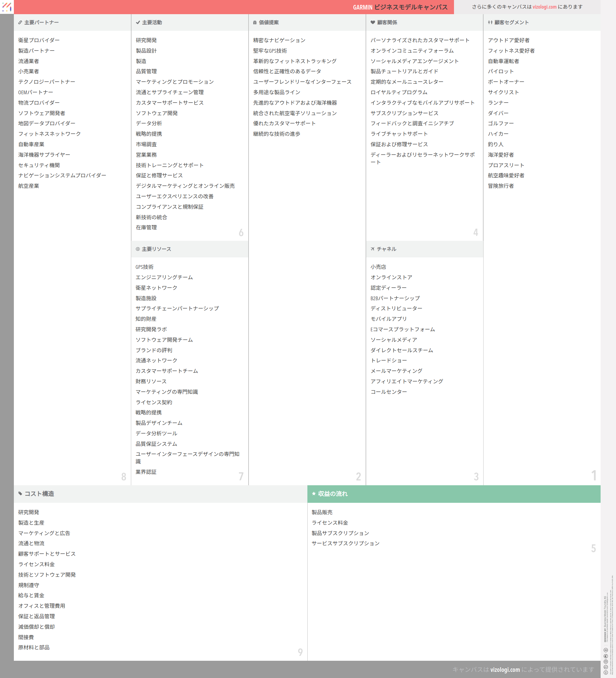The width and height of the screenshot is (616, 678).
Task: Click the tag icon beside コスト構造
Action: (20, 494)
